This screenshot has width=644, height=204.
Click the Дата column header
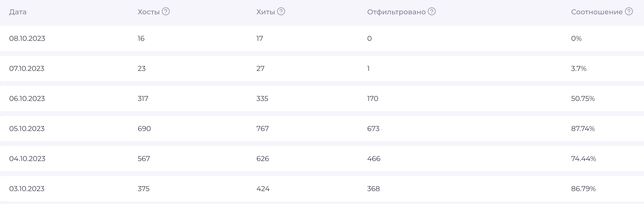(18, 12)
